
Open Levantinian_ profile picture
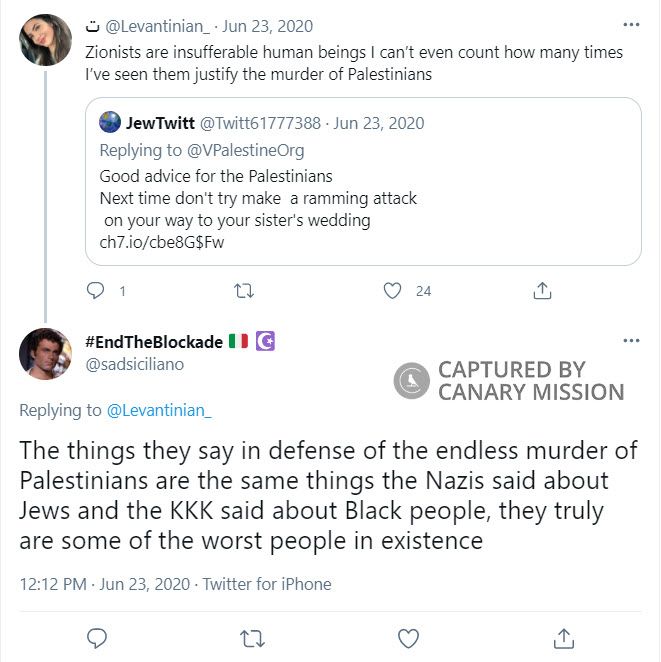(46, 40)
